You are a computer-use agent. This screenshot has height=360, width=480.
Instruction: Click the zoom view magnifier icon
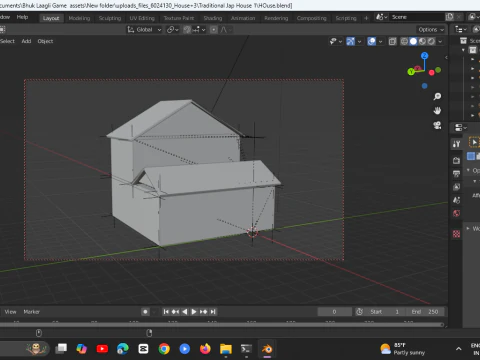click(x=437, y=96)
